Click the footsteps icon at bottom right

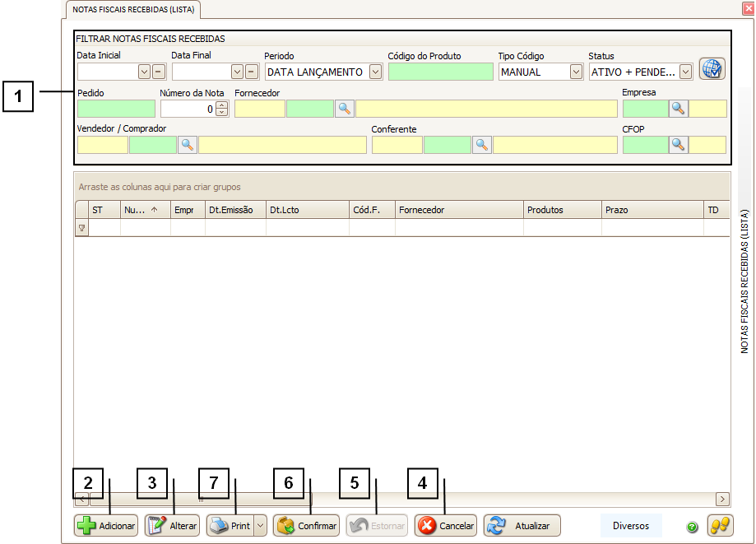click(719, 525)
